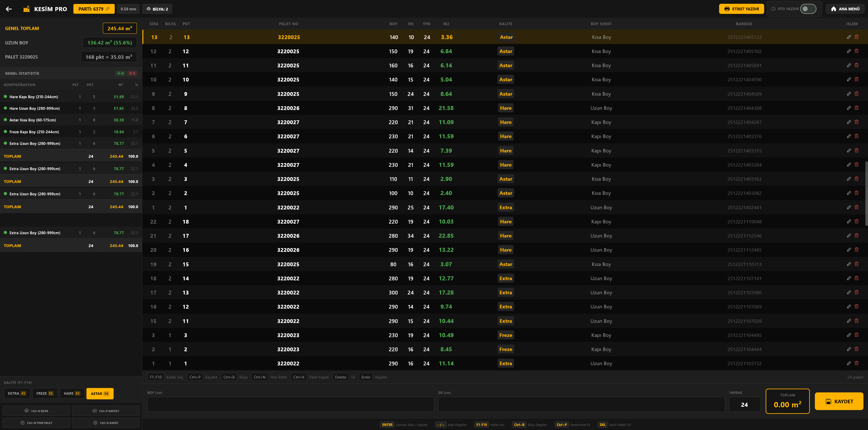Select the Extra F1 quality option
868x430 pixels.
pos(17,393)
